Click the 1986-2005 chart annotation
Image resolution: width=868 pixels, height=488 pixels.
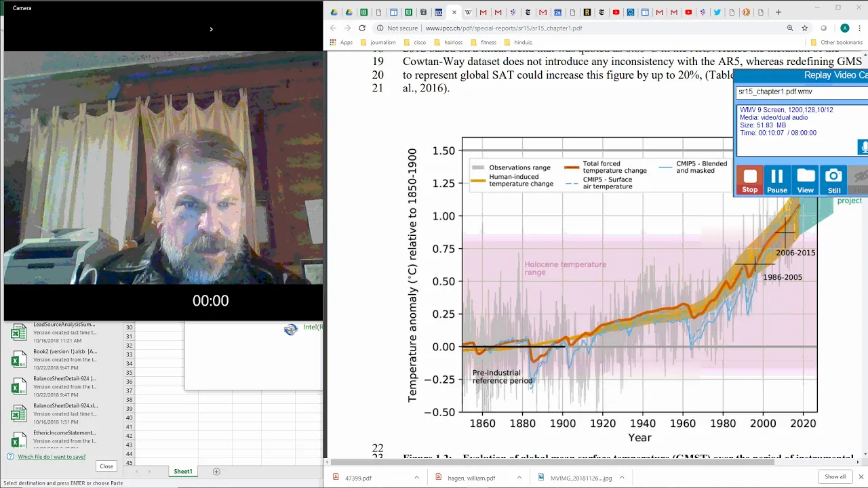coord(783,277)
